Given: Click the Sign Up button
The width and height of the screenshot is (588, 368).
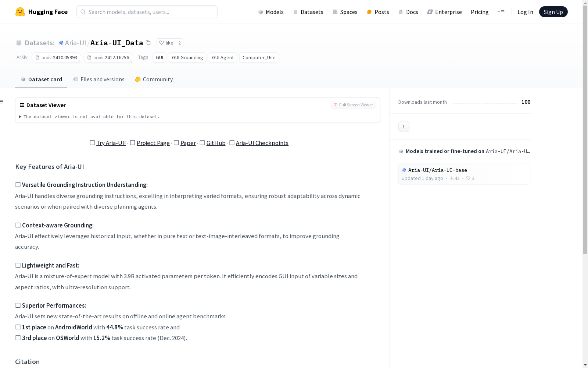Looking at the screenshot, I should [x=553, y=12].
